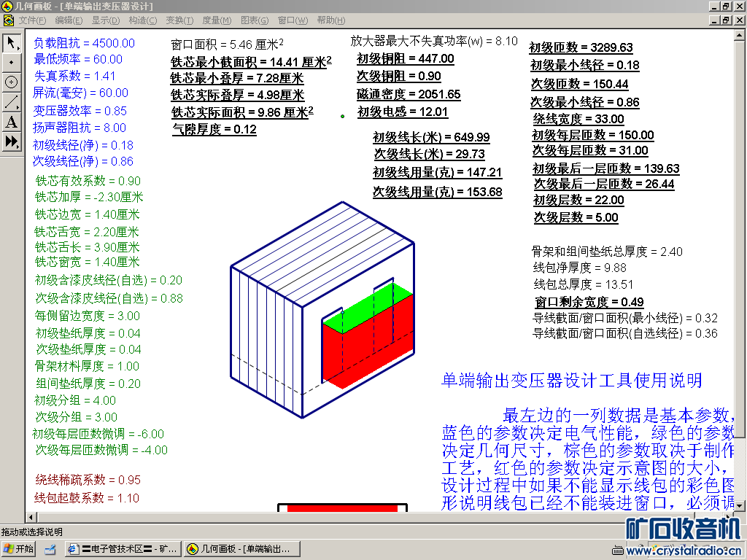Select the 铁芯最小截面积 = 14.41 result

tap(251, 62)
